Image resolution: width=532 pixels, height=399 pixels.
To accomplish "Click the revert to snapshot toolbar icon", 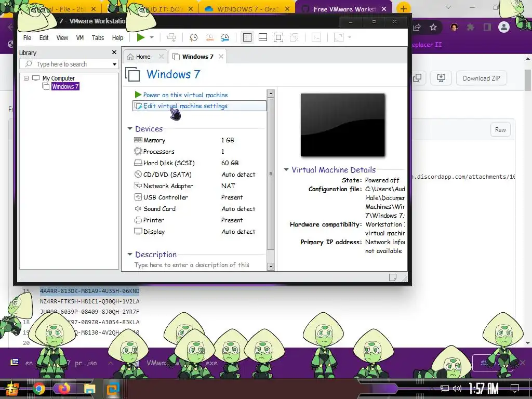I will tap(209, 37).
